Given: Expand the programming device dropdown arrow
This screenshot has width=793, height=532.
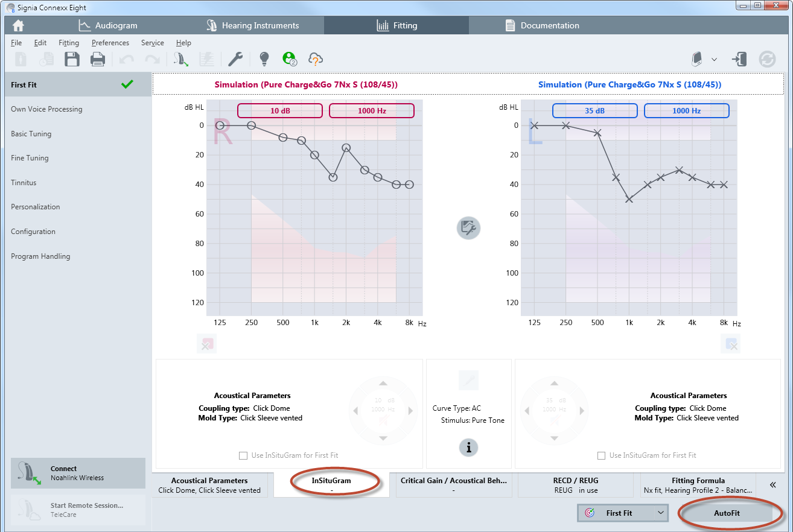Looking at the screenshot, I should coord(715,59).
